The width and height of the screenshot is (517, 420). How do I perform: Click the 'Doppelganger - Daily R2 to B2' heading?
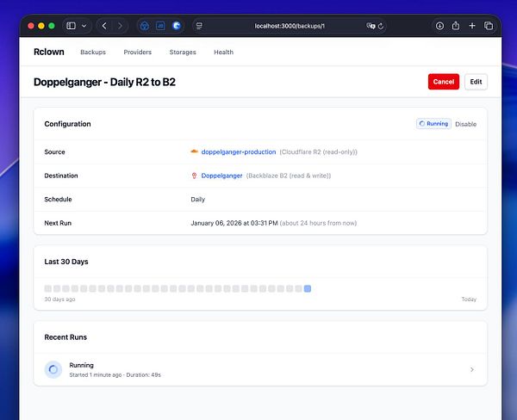click(x=104, y=82)
